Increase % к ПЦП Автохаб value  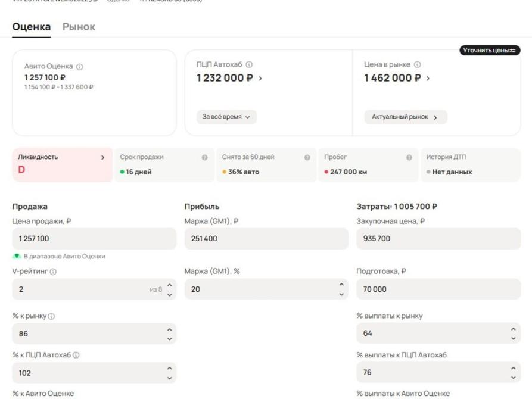coord(170,368)
